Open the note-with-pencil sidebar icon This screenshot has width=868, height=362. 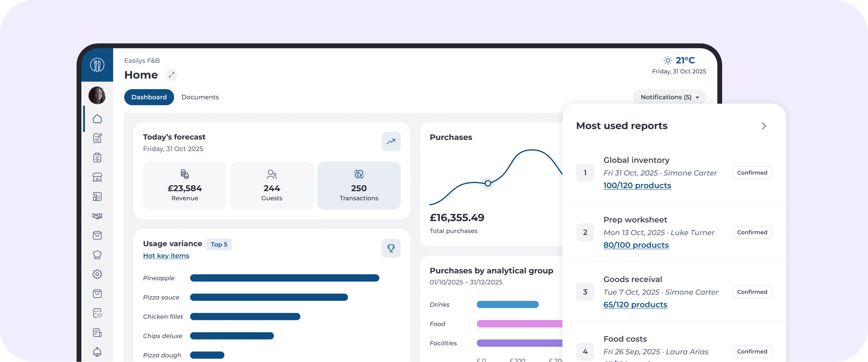tap(97, 138)
